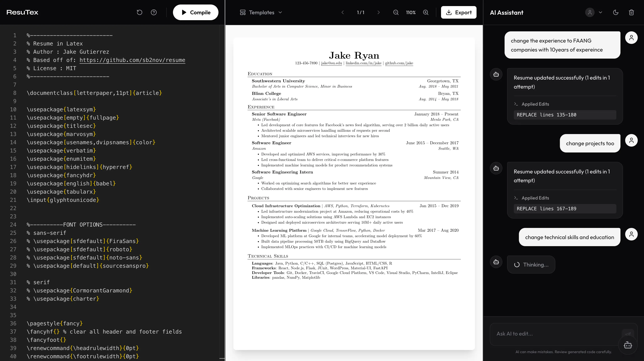Viewport: 644px width, 361px height.
Task: Click the Templates grid icon
Action: pyautogui.click(x=243, y=12)
